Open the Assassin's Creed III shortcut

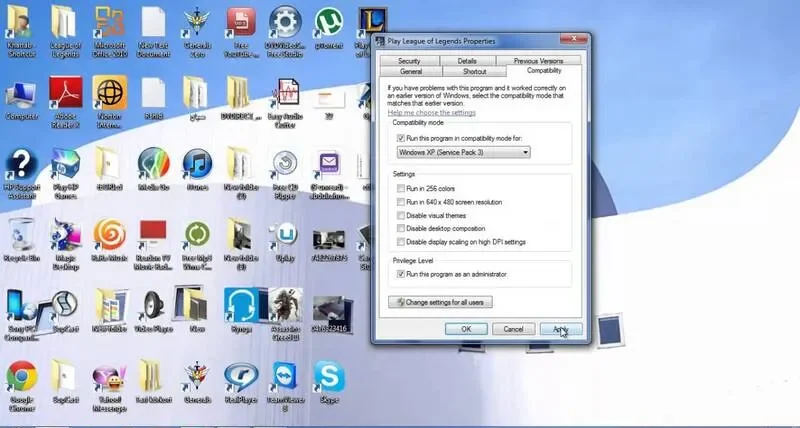click(x=286, y=306)
